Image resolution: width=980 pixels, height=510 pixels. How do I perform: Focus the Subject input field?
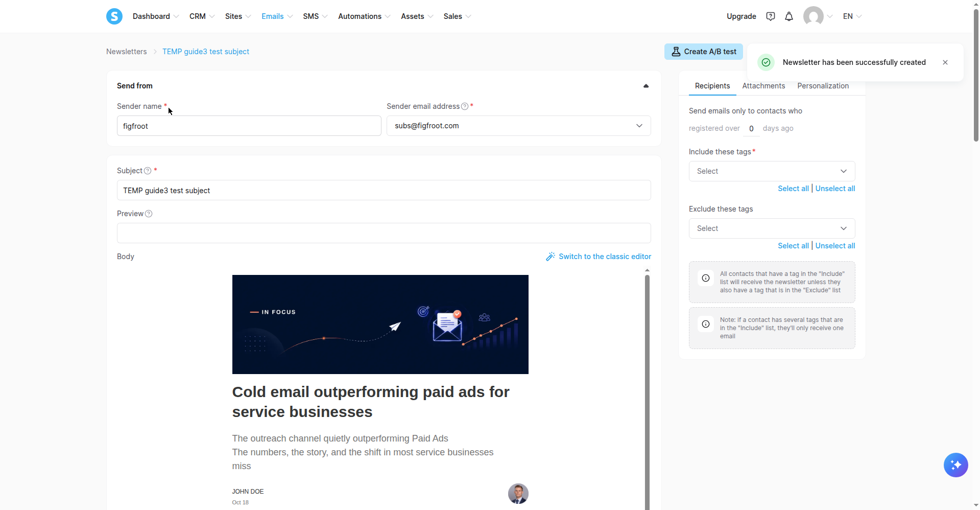pos(384,190)
